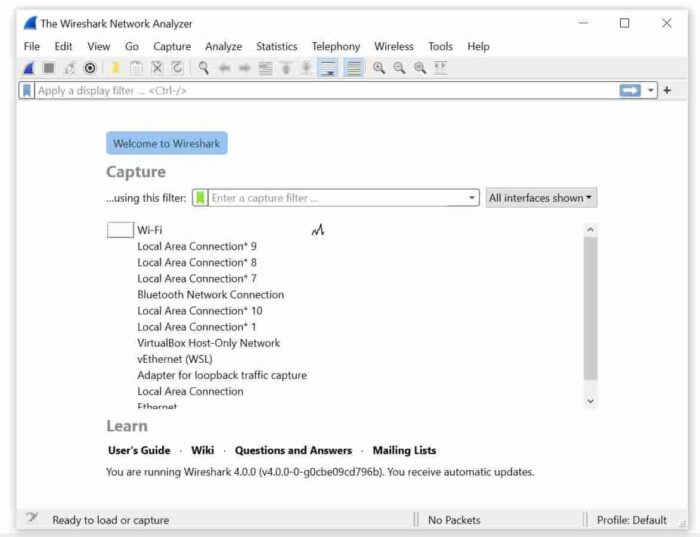Image resolution: width=700 pixels, height=537 pixels.
Task: Toggle auto-scroll during live capture
Action: [329, 68]
